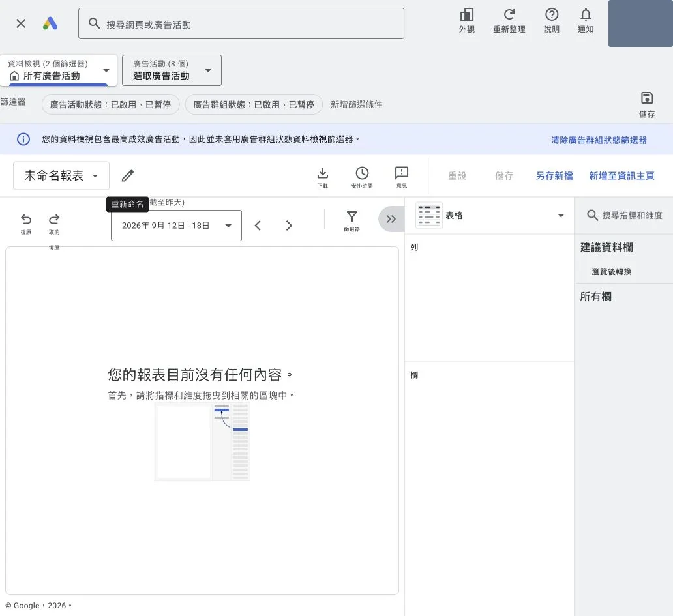Expand the 所有廣告活動 data view dropdown
This screenshot has width=673, height=616.
tap(59, 70)
